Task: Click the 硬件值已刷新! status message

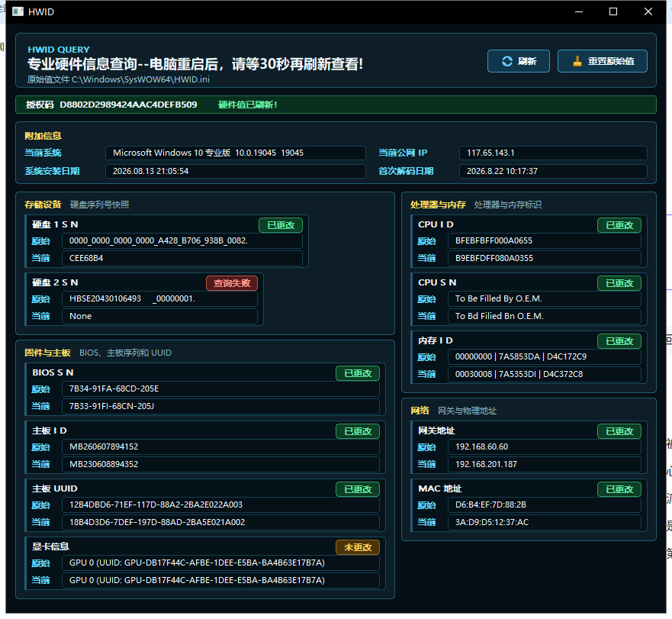Action: pyautogui.click(x=248, y=105)
